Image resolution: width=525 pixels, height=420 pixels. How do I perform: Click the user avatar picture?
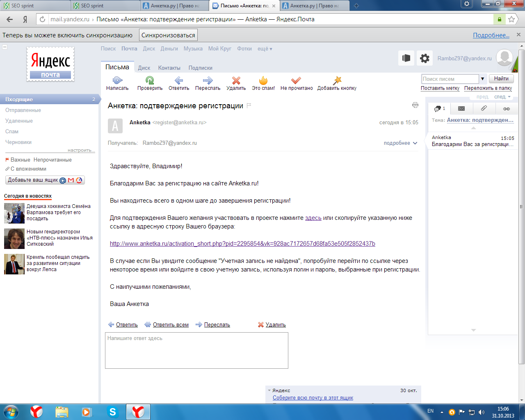click(504, 57)
